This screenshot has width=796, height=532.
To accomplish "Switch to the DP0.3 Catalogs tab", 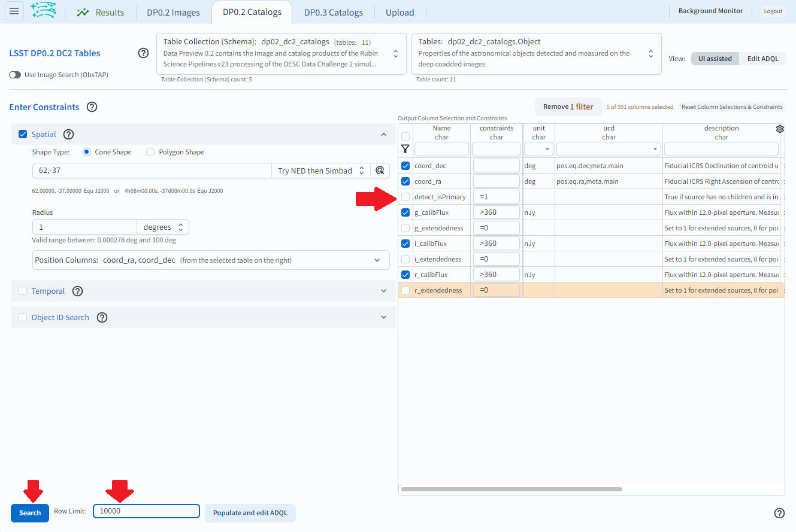I will 333,11.
